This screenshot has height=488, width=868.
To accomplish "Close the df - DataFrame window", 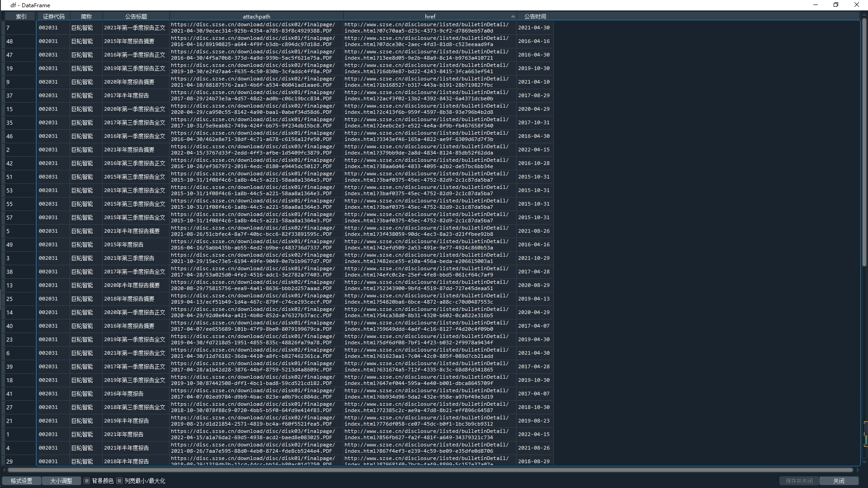I will click(856, 5).
